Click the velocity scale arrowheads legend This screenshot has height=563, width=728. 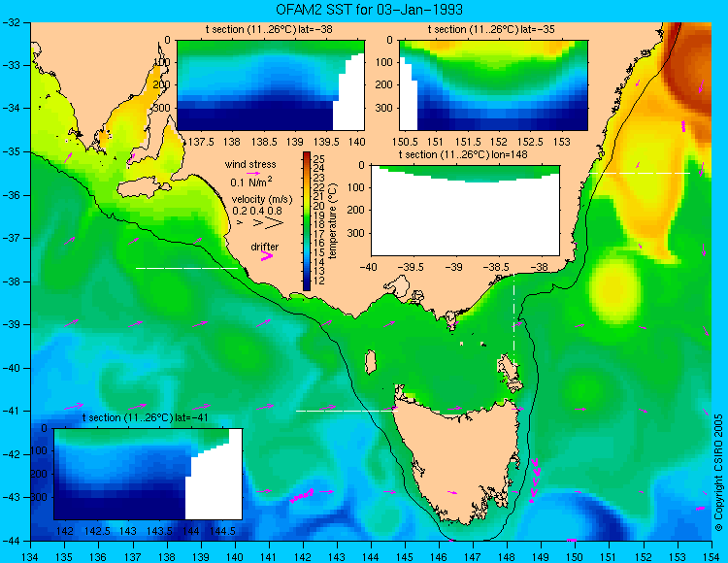click(262, 223)
